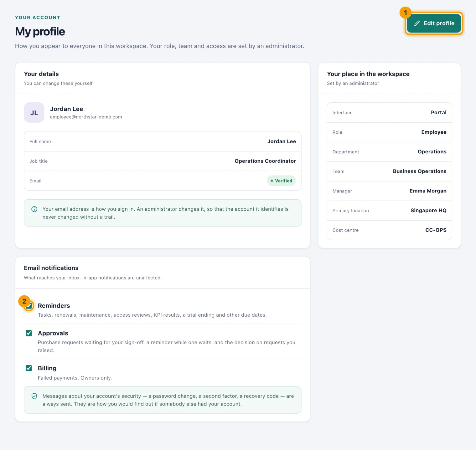Screen dimensions: 476x450
Task: Click the Email notifications section heading
Action: [x=51, y=268]
